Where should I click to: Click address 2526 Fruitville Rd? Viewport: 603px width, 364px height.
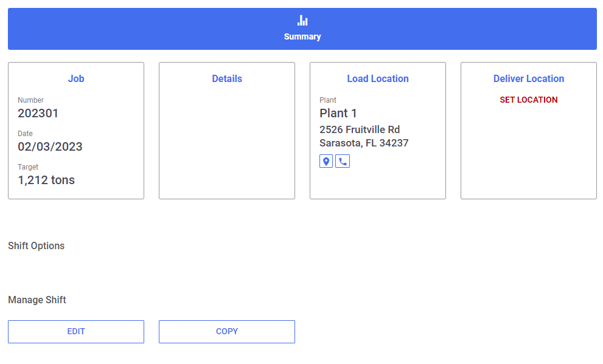[360, 130]
